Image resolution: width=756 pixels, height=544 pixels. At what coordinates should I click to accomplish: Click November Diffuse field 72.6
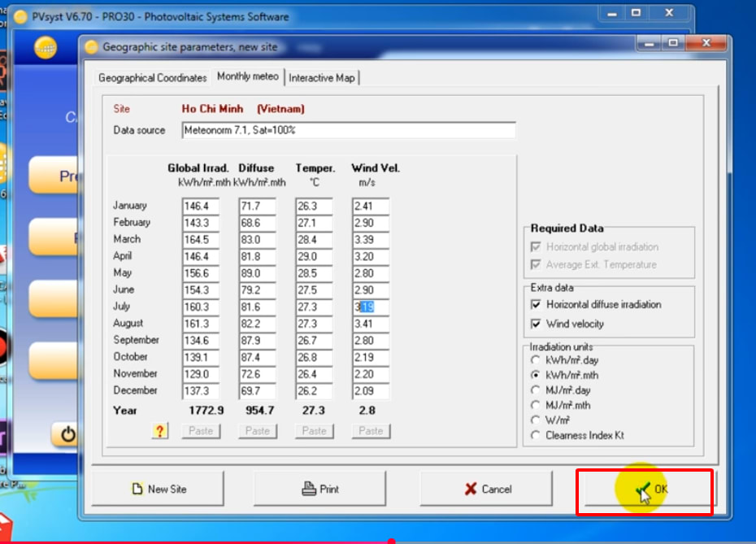point(258,374)
